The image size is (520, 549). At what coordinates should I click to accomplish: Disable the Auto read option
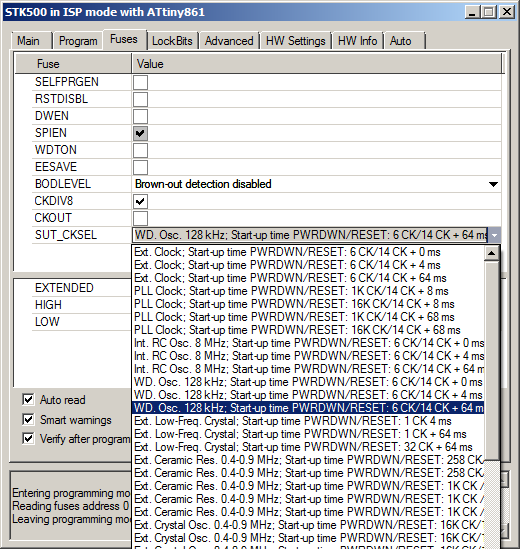point(28,399)
